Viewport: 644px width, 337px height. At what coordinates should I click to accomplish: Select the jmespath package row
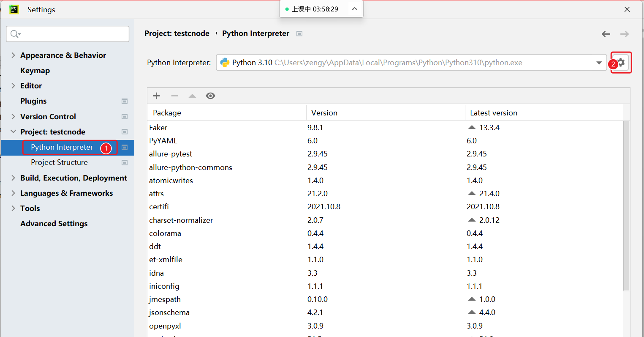tap(385, 299)
